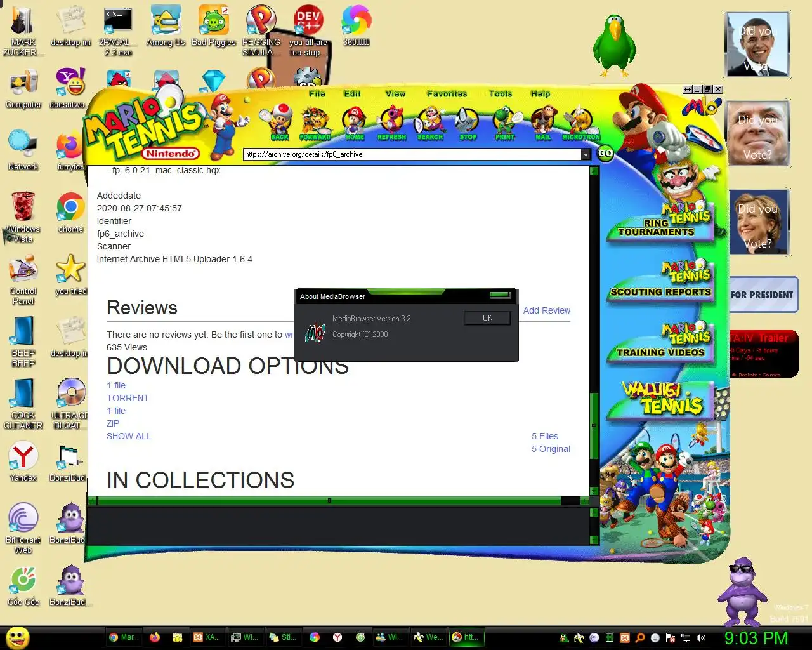This screenshot has width=812, height=650.
Task: Click the MediaBrowser logo at window top-right
Action: coord(700,106)
